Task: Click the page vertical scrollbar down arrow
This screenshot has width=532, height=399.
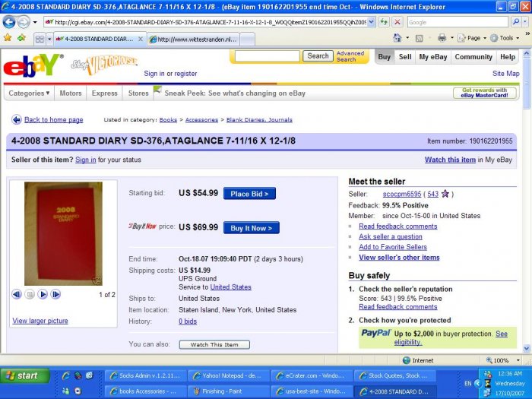Action: point(526,348)
